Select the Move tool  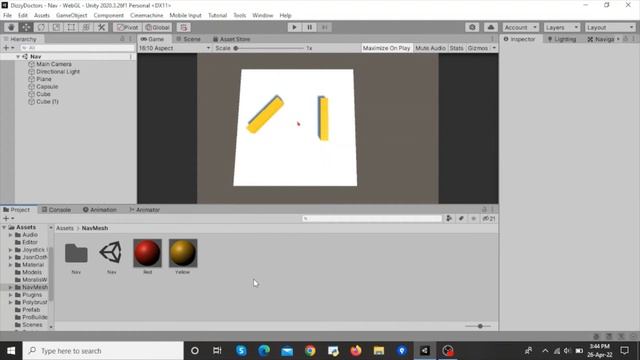coord(26,27)
